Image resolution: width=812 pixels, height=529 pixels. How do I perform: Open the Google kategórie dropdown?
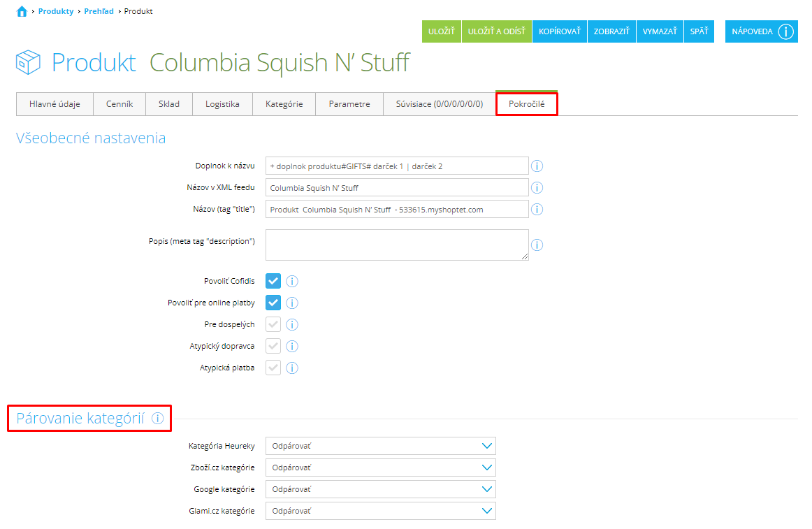click(381, 490)
